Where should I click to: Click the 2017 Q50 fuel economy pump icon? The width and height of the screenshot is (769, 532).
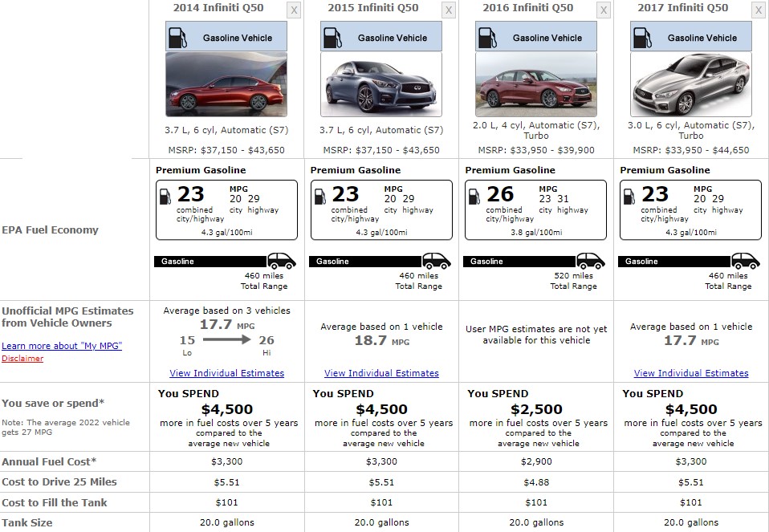(x=629, y=197)
